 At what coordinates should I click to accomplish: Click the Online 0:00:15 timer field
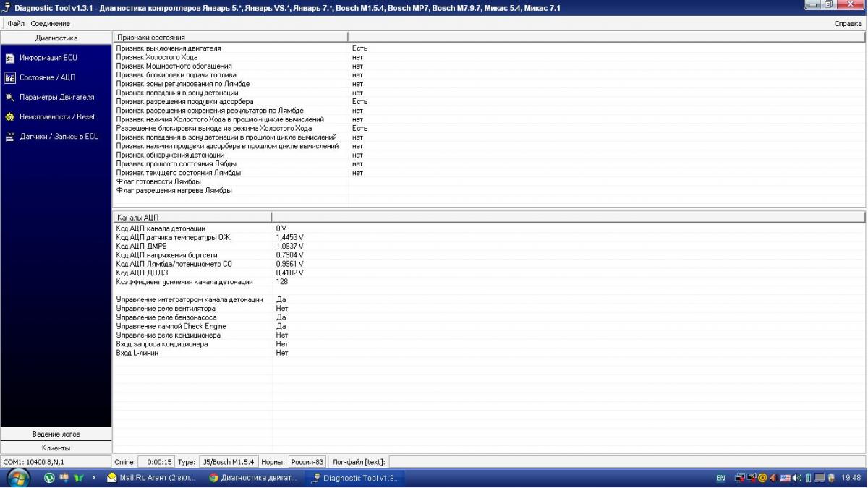[x=156, y=462]
